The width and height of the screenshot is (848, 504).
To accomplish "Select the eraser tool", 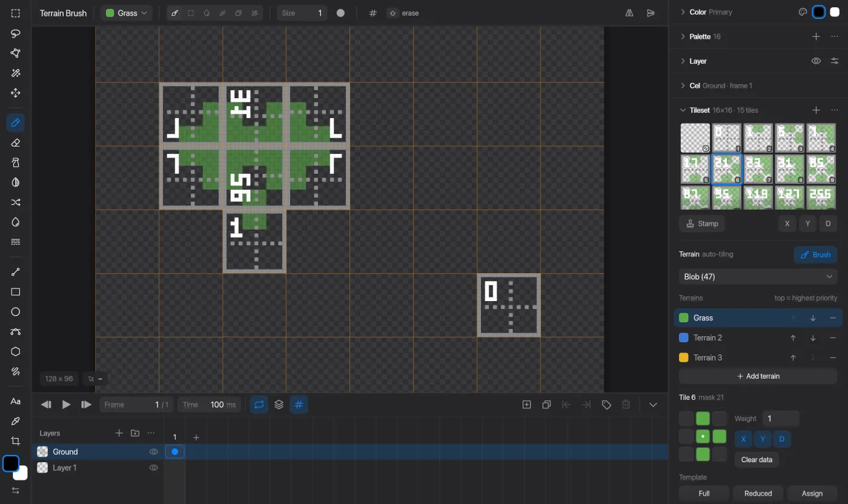I will pyautogui.click(x=16, y=143).
